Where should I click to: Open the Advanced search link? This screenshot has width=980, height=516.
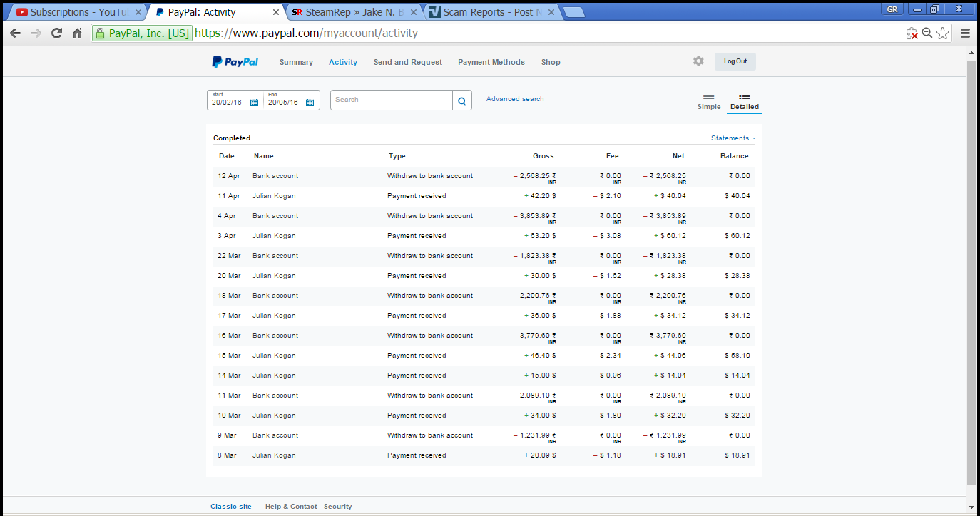514,99
